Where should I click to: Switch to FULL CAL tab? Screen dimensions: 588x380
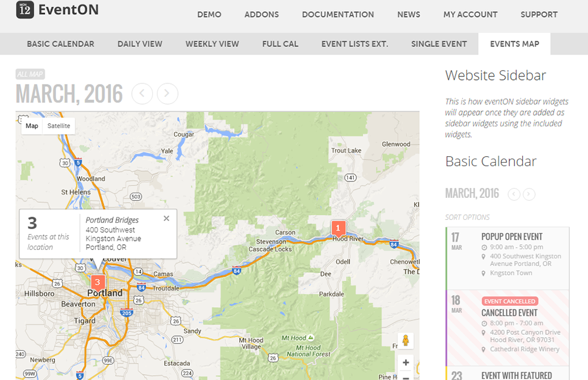tap(280, 44)
